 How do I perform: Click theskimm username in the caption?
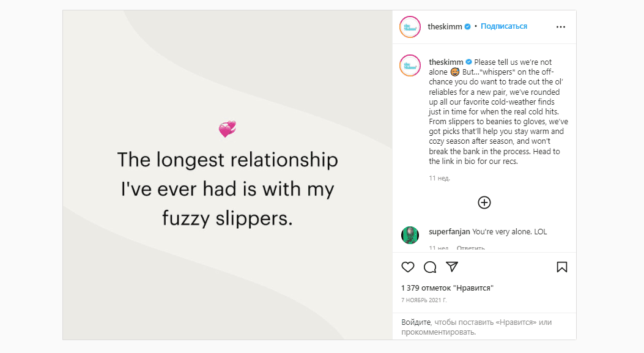tap(446, 62)
